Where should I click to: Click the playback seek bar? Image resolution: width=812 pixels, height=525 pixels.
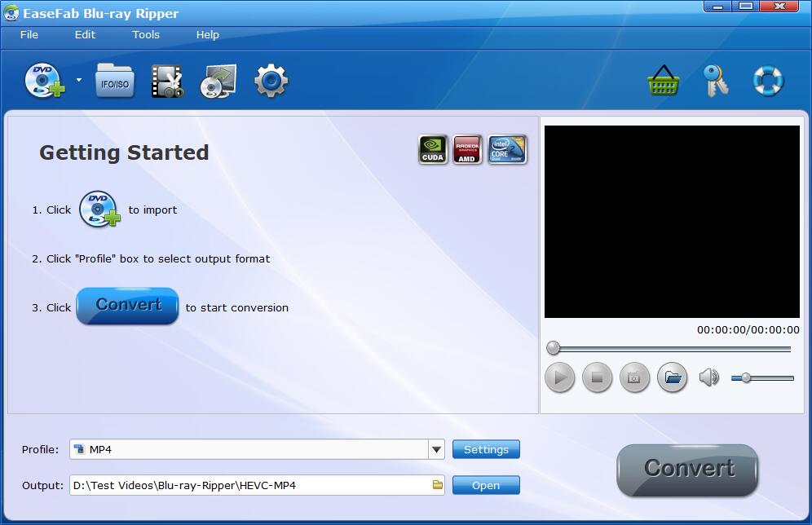click(669, 348)
